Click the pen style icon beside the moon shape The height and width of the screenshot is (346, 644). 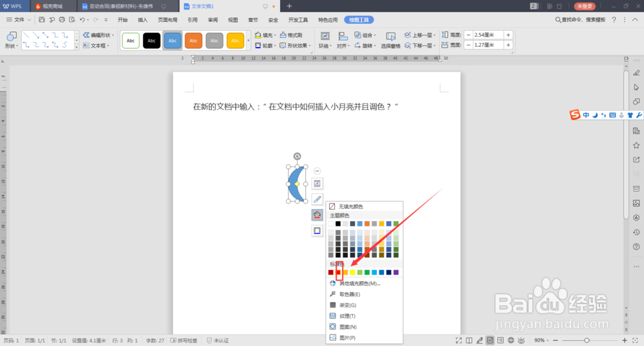(317, 199)
